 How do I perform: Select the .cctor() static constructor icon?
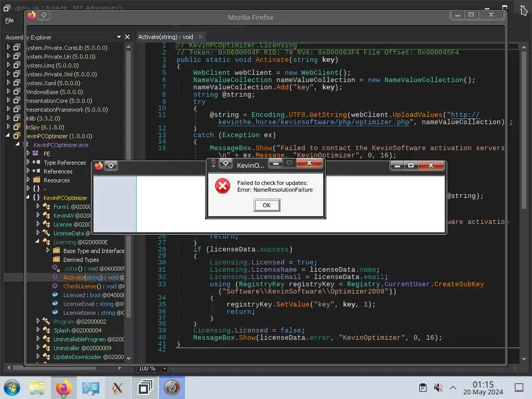[x=56, y=268]
